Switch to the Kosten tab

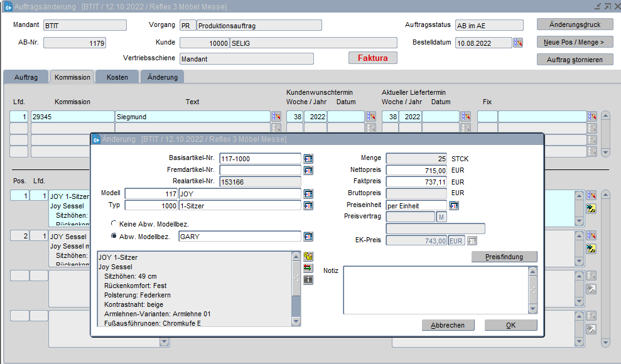coord(117,77)
